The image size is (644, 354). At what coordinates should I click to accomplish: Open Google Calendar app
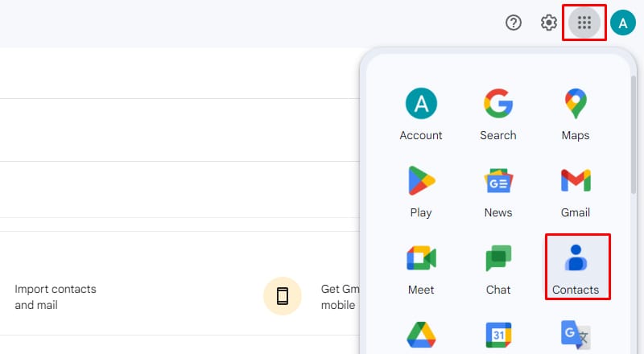pyautogui.click(x=498, y=335)
